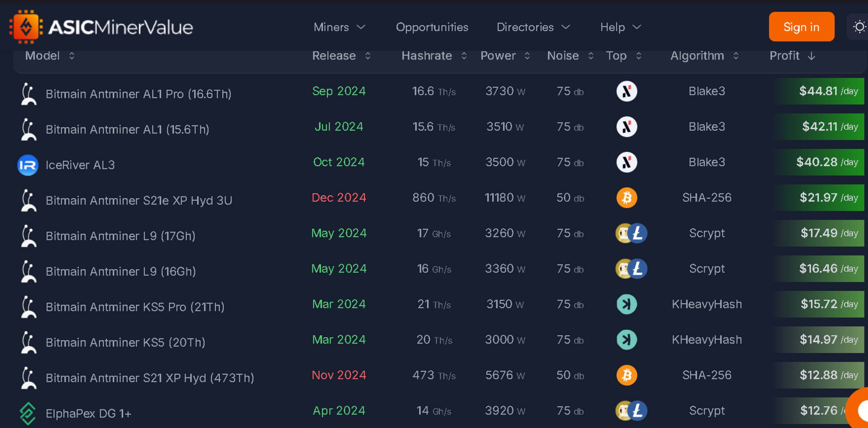Click Litecoin icon in ElphaPex DG 1+ row
Screen dimensions: 868x428
[x=637, y=411]
